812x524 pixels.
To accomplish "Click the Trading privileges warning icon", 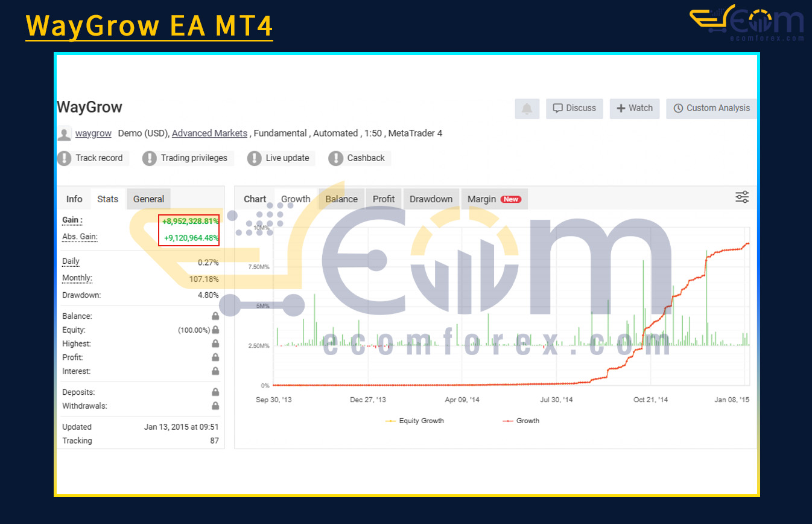I will click(x=150, y=158).
